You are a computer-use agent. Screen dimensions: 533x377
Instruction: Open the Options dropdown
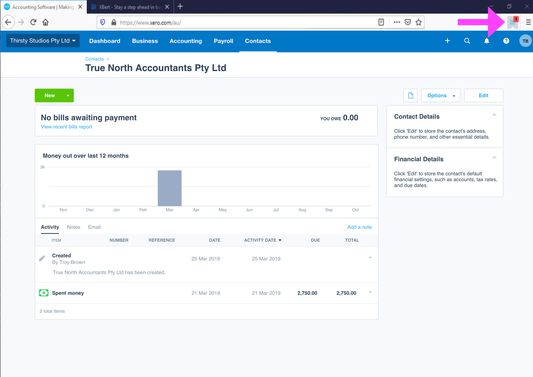(441, 96)
